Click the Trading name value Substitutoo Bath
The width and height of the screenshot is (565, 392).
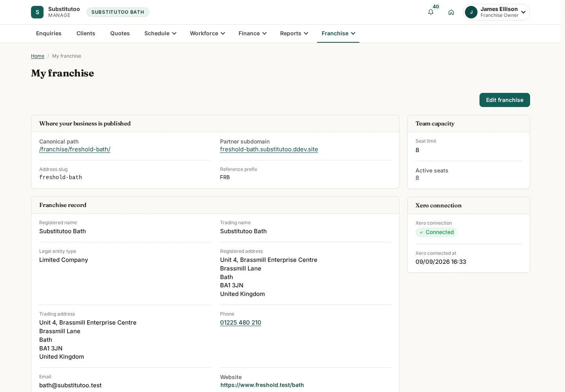point(244,231)
